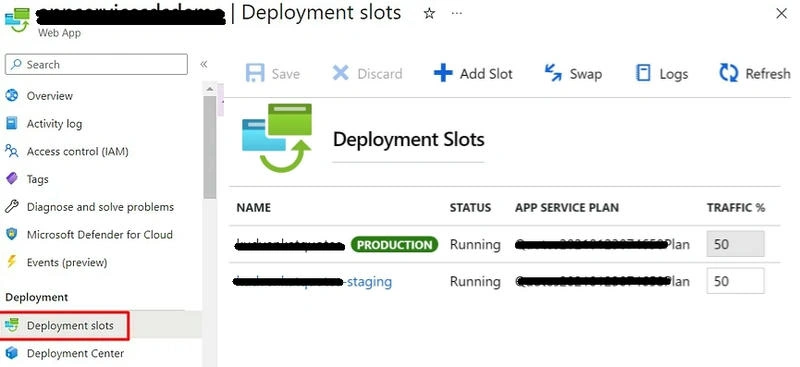Click the green PRODUCTION badge
The height and width of the screenshot is (367, 800).
click(x=394, y=244)
